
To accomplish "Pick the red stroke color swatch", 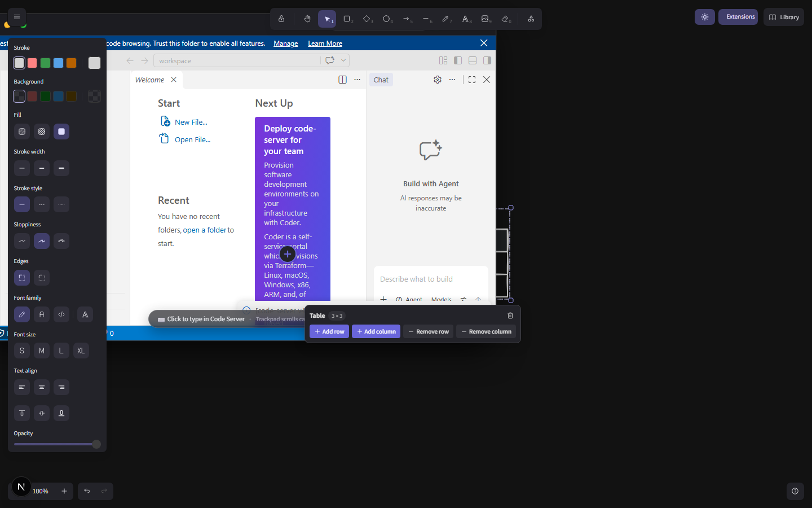I will 32,63.
